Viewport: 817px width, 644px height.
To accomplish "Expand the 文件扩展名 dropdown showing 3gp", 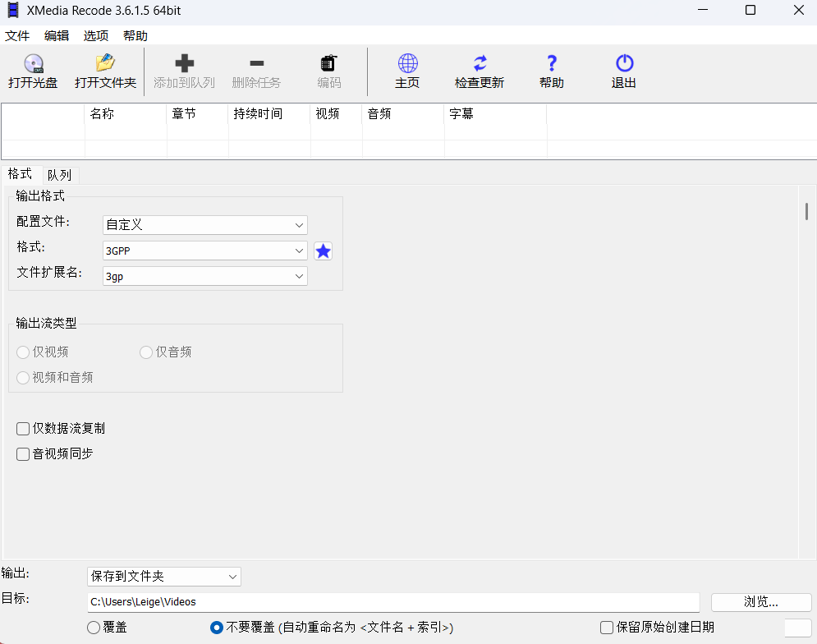I will (x=204, y=276).
